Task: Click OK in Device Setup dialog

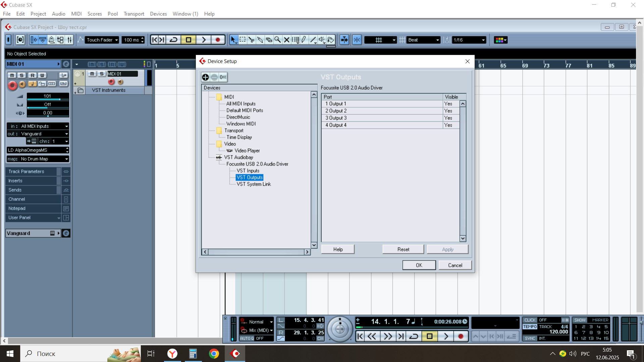Action: (419, 265)
